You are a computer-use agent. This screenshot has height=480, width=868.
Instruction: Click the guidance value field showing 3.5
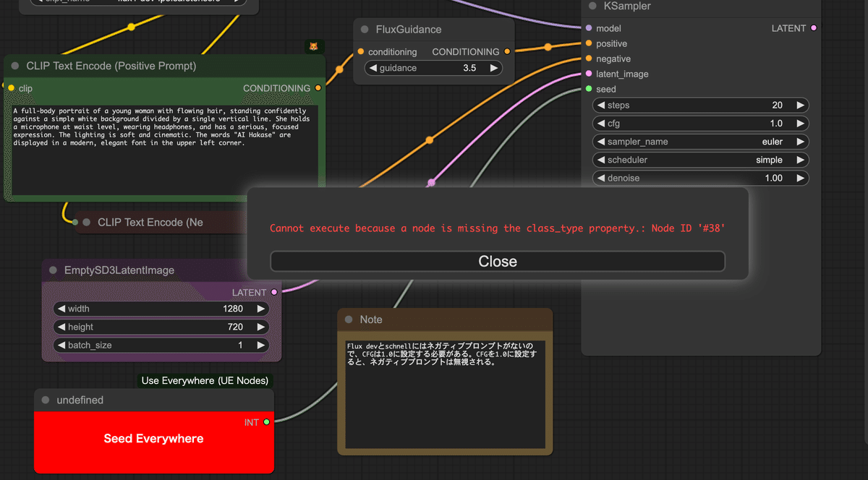coord(433,68)
